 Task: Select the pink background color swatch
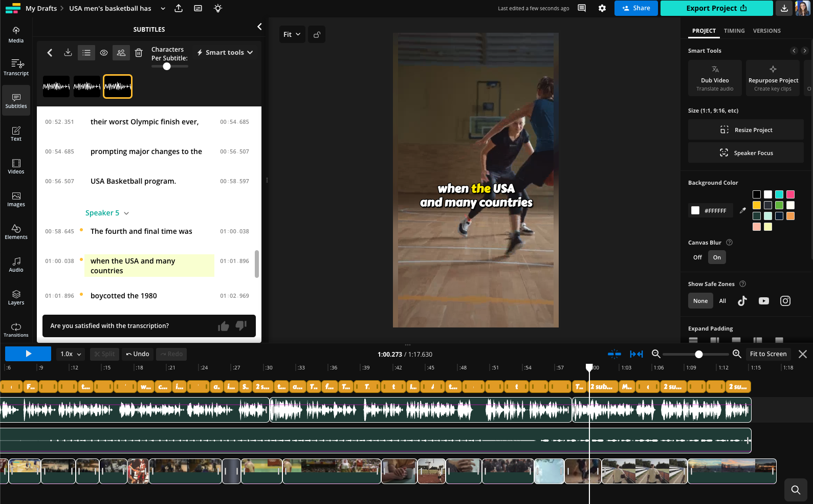[x=790, y=194]
